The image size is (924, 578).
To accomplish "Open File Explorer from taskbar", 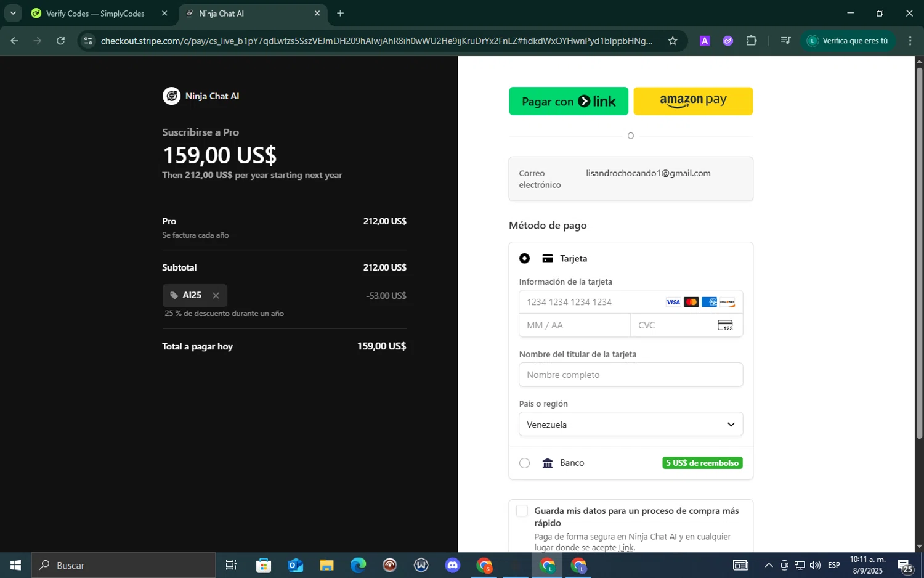I will (x=326, y=565).
